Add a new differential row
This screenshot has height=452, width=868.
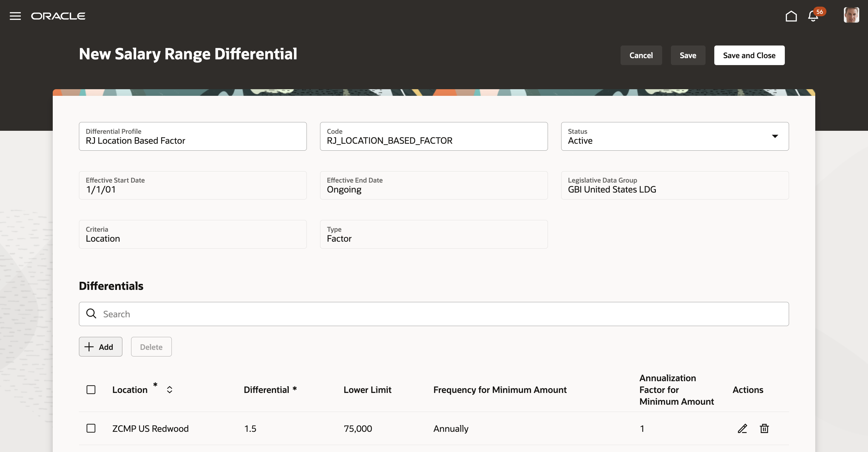[100, 347]
